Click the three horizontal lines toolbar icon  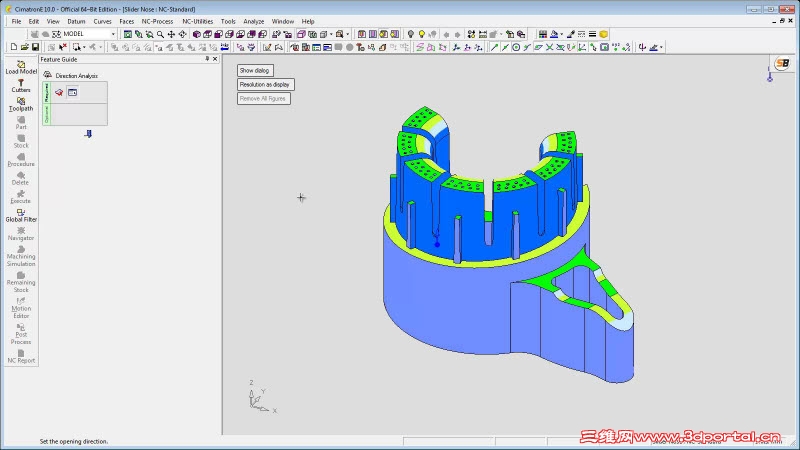pyautogui.click(x=592, y=34)
